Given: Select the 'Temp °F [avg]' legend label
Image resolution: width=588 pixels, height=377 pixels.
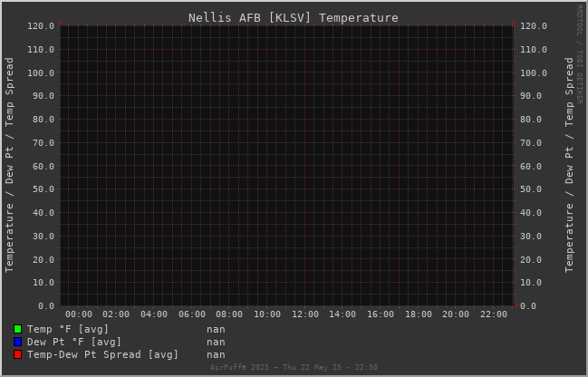Looking at the screenshot, I should click(x=68, y=329).
